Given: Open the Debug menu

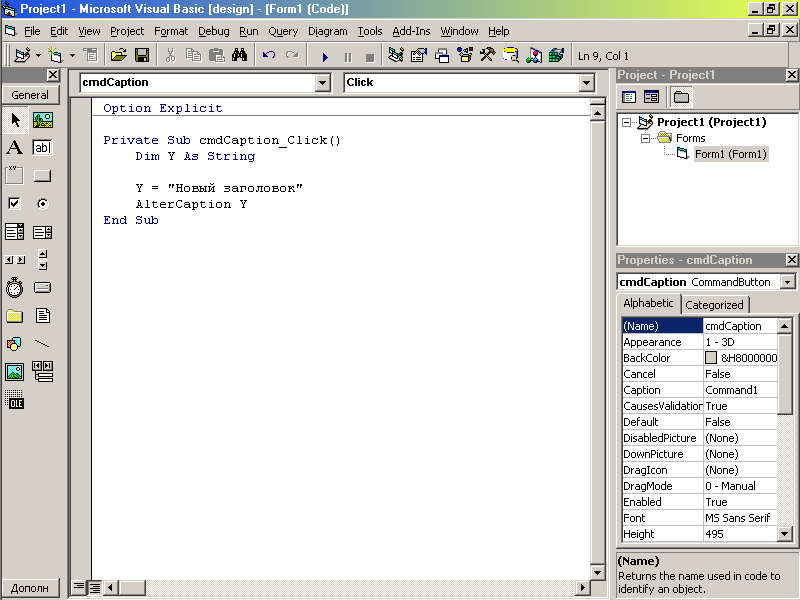Looking at the screenshot, I should click(x=214, y=31).
